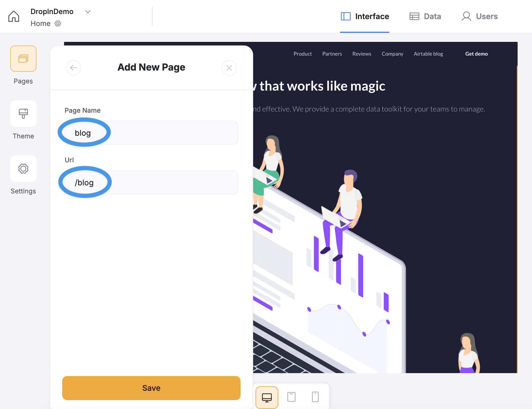This screenshot has width=532, height=409.
Task: Close the Add New Page panel
Action: click(229, 68)
